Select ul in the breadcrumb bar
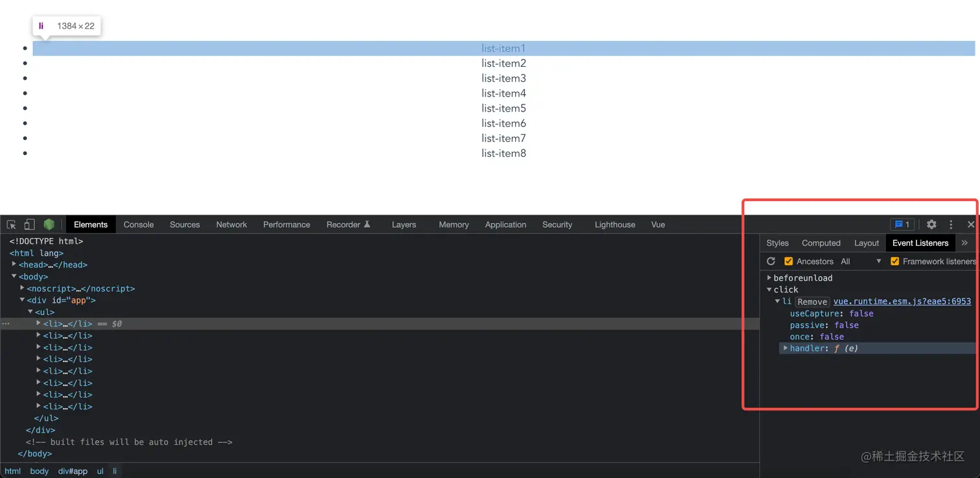 pyautogui.click(x=100, y=471)
